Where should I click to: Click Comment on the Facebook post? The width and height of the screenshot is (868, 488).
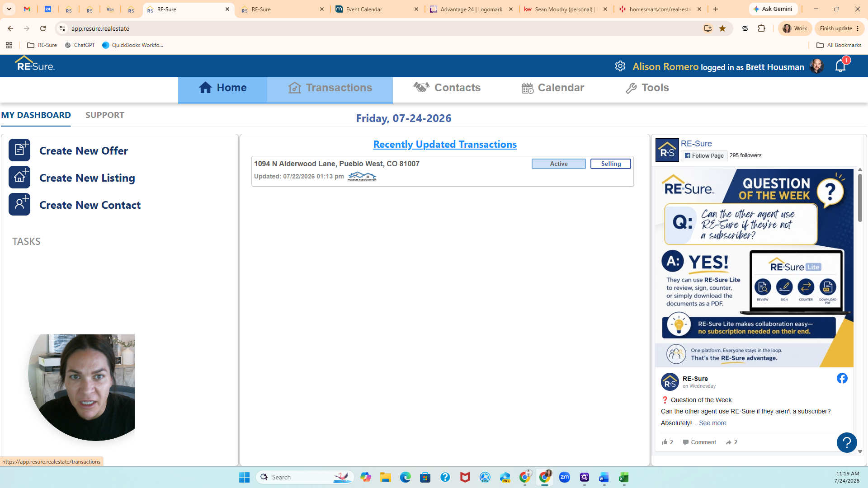coord(699,442)
